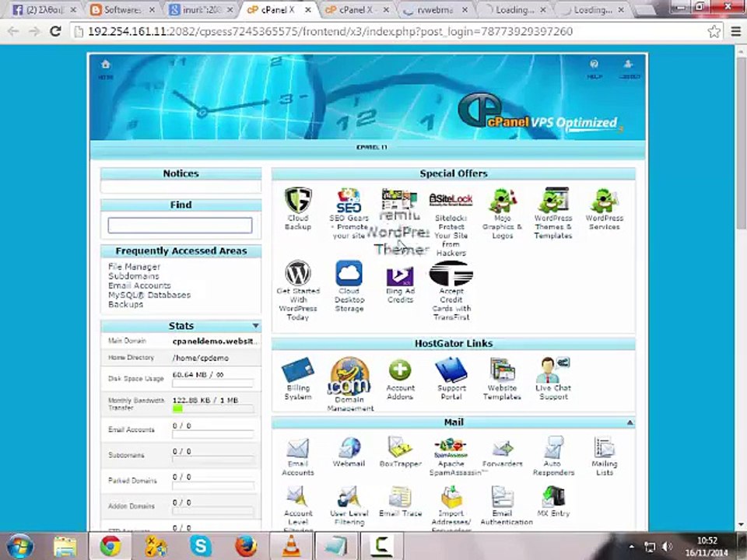Open Bing Ad Credits icon

[400, 276]
